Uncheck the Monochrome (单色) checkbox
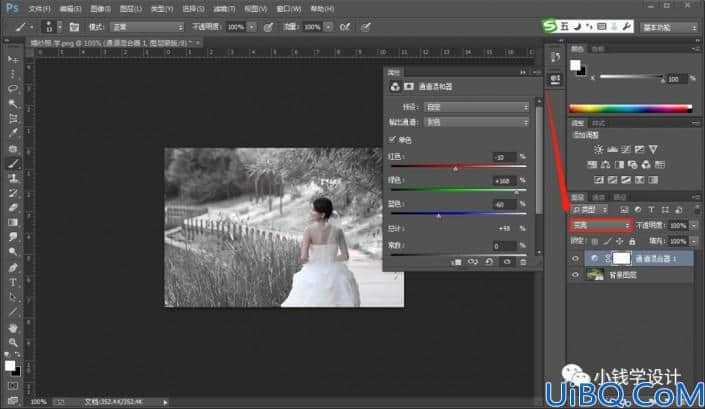The width and height of the screenshot is (705, 409). tap(392, 140)
